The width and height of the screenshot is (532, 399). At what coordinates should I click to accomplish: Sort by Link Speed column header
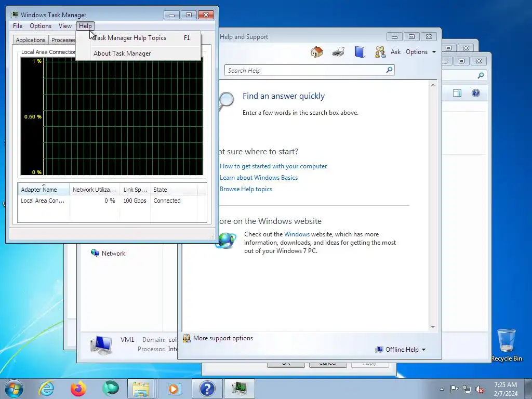[135, 189]
